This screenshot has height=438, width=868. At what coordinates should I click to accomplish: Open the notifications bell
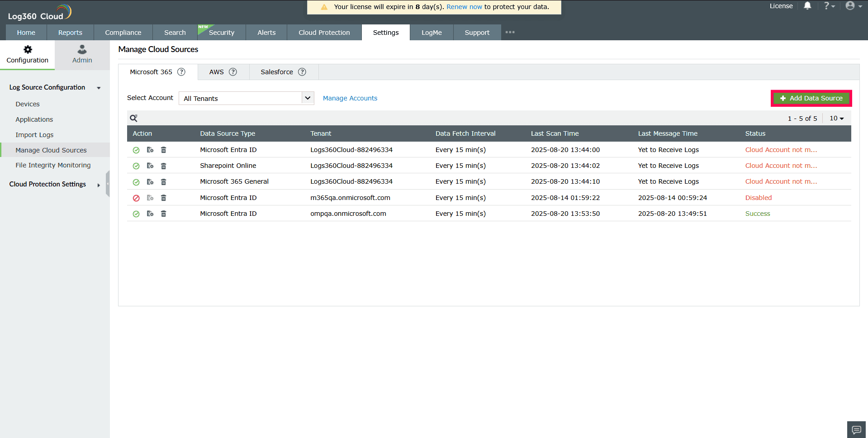coord(807,6)
